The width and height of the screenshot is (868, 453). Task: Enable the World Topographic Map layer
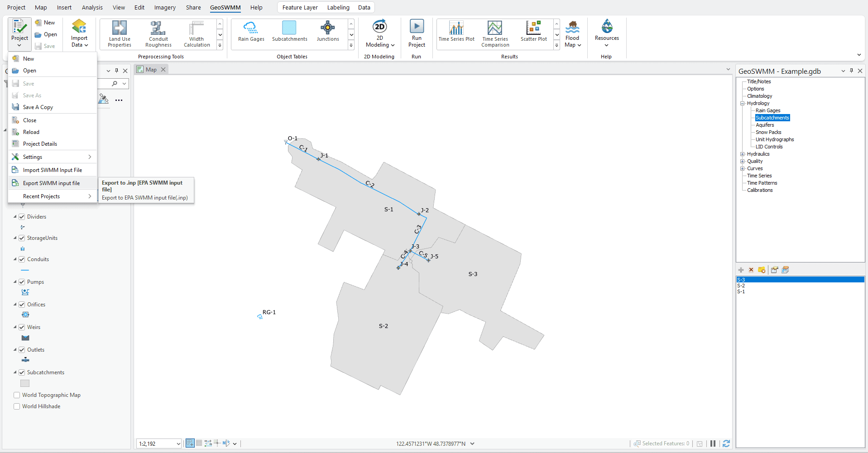pyautogui.click(x=17, y=395)
